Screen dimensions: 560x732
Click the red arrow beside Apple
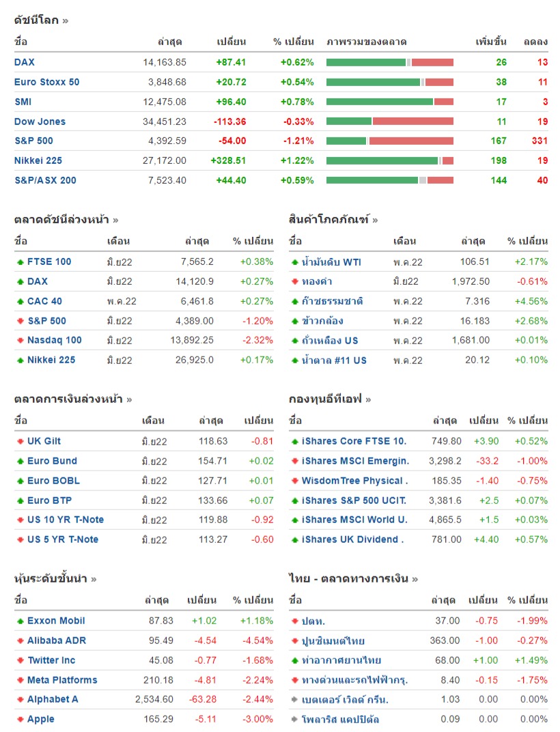click(x=20, y=720)
